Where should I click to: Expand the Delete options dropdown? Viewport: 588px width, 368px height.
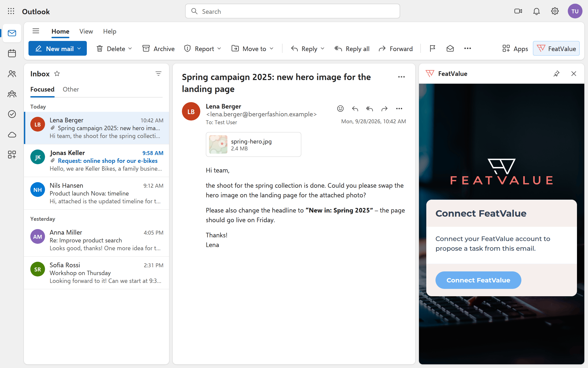pyautogui.click(x=130, y=49)
